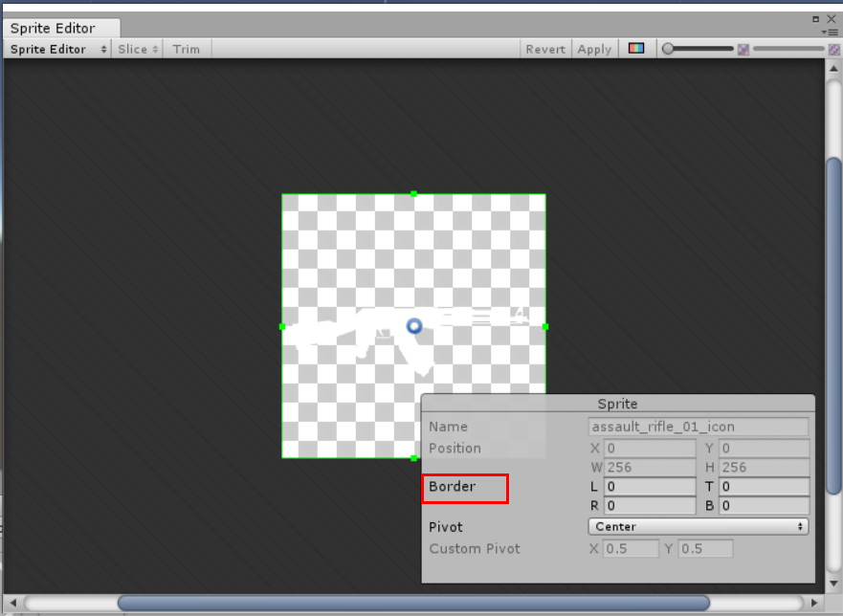Click the bottom-left corner sprite handle
Screen dimensions: 843x616
tap(282, 458)
